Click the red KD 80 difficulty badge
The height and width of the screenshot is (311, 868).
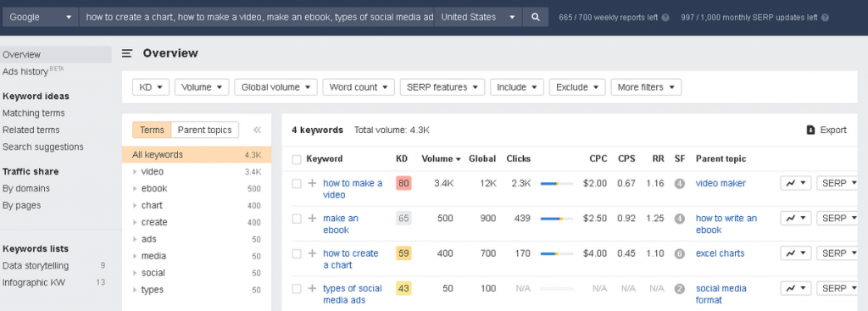pyautogui.click(x=403, y=183)
